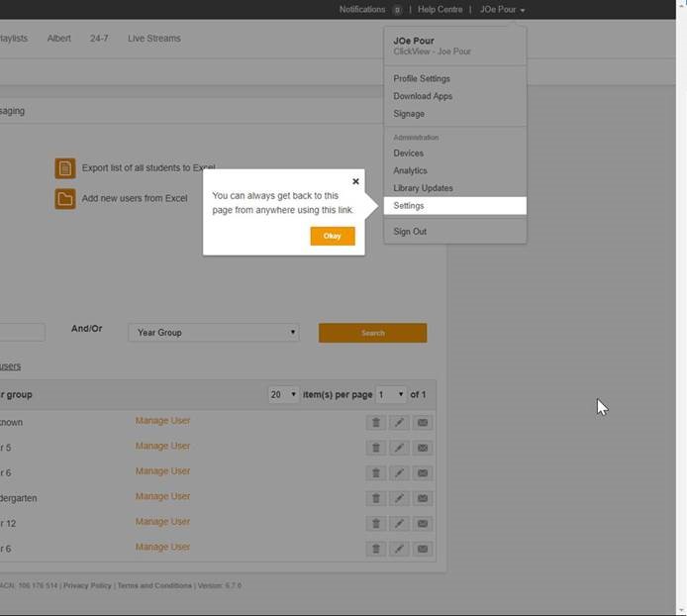Screen dimensions: 687x616
Task: Email the third user with envelope icon
Action: point(423,473)
